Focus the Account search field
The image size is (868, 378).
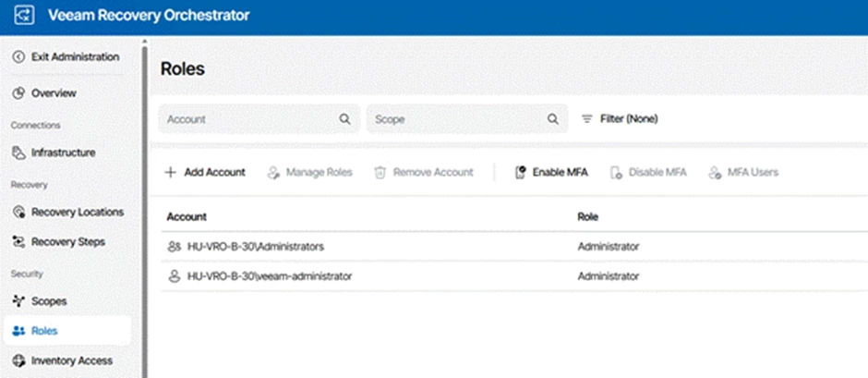pos(259,119)
